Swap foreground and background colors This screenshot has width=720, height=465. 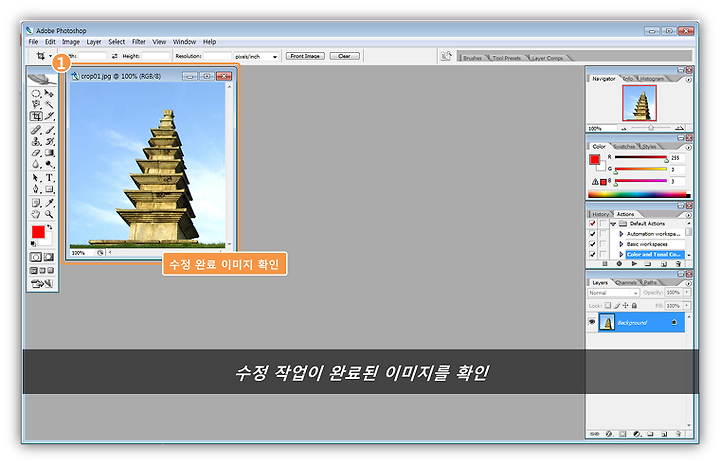pyautogui.click(x=50, y=227)
